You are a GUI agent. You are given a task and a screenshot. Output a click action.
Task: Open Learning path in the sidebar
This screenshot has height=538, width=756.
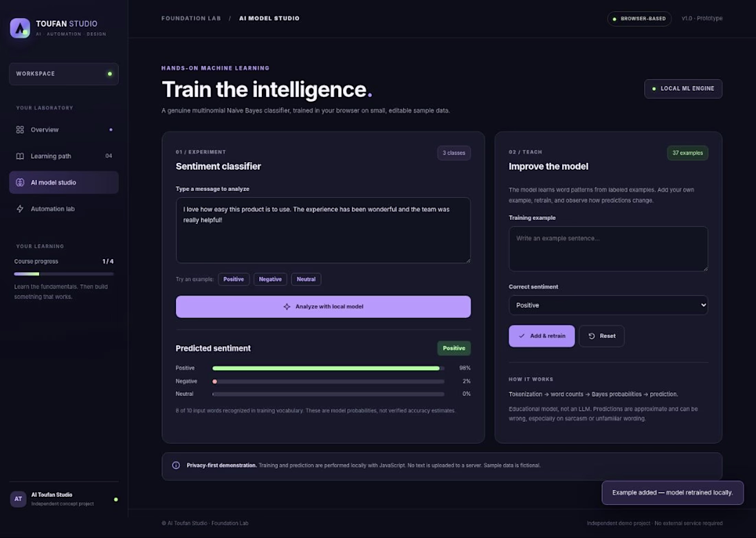[x=64, y=156]
